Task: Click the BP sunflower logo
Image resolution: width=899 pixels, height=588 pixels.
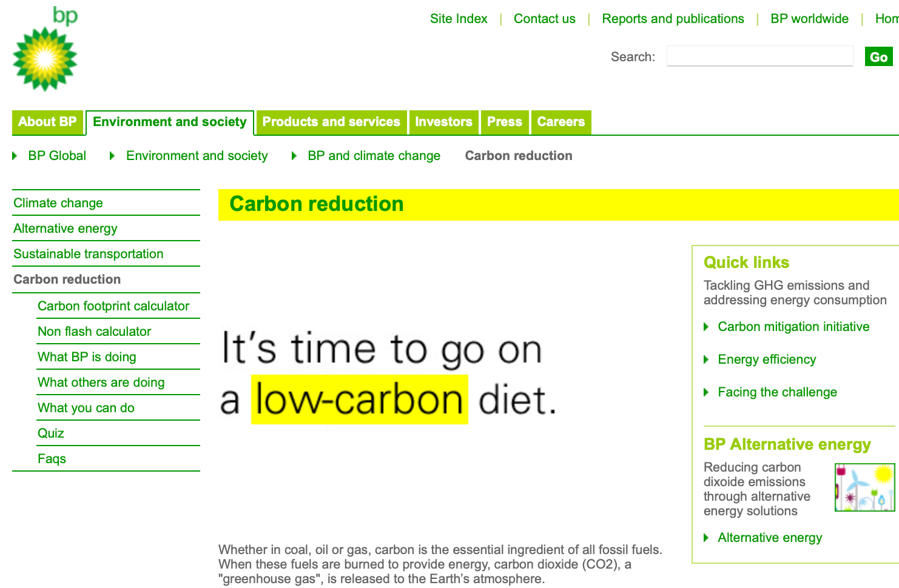Action: coord(45,49)
